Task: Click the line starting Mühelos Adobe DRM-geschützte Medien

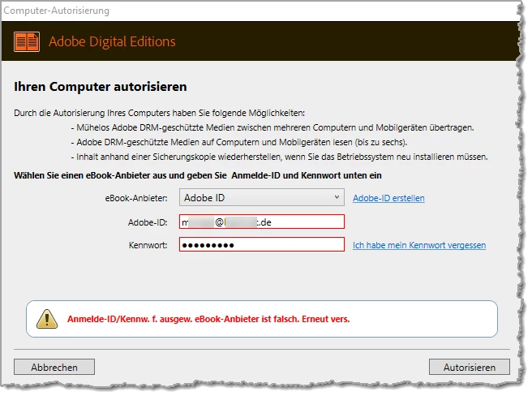Action: 272,127
